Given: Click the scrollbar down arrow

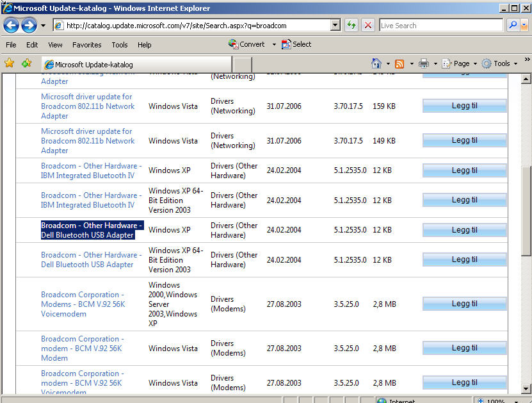Looking at the screenshot, I should [x=526, y=388].
